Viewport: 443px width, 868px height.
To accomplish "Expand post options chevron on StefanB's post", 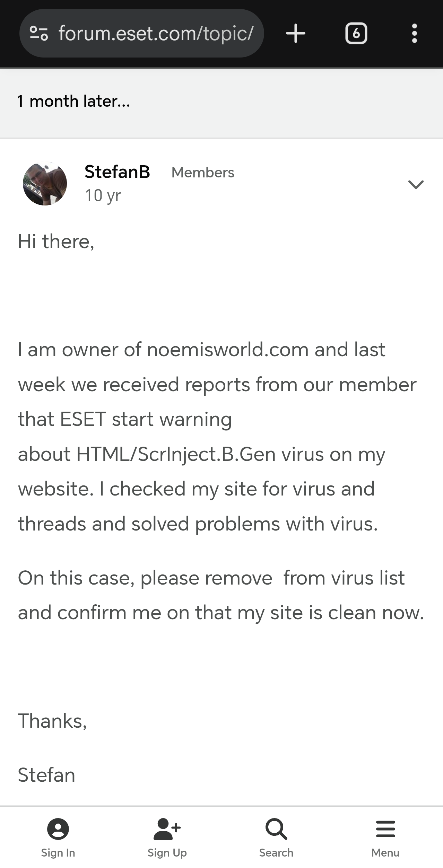I will [x=416, y=184].
